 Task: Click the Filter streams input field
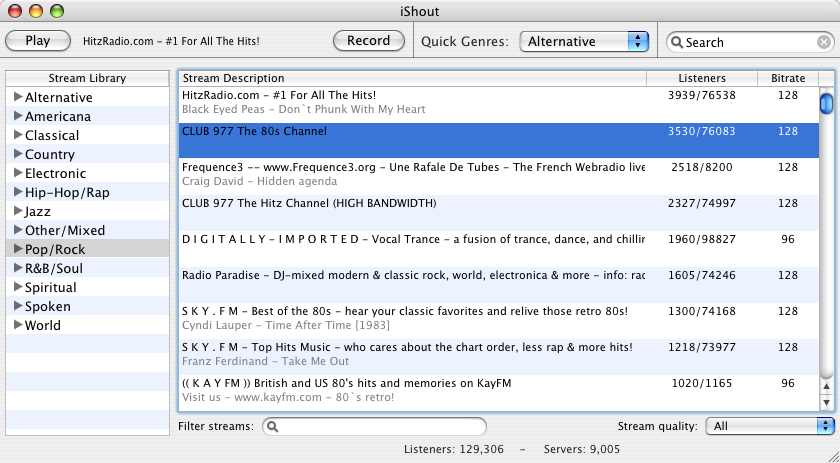pos(374,427)
